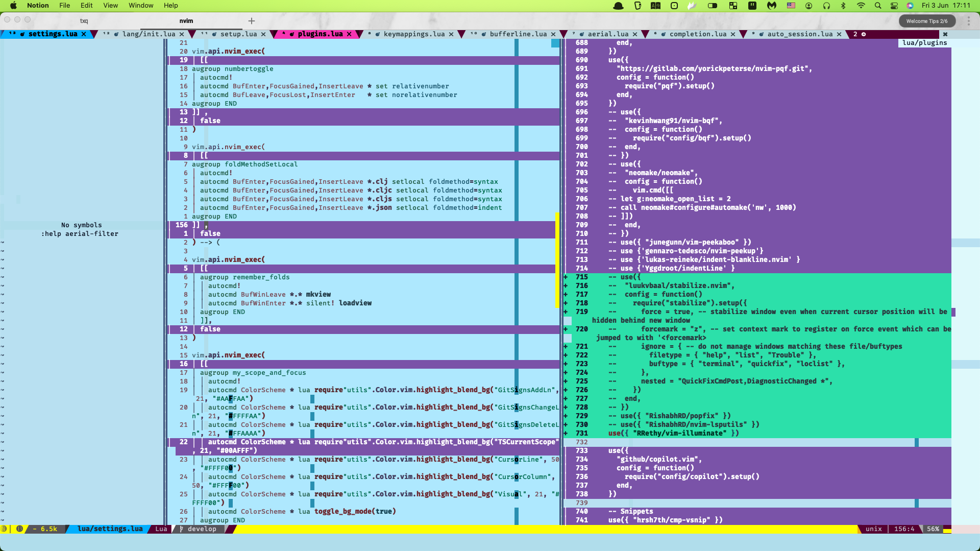Viewport: 980px width, 551px height.
Task: Open the Window menu
Action: coord(141,6)
